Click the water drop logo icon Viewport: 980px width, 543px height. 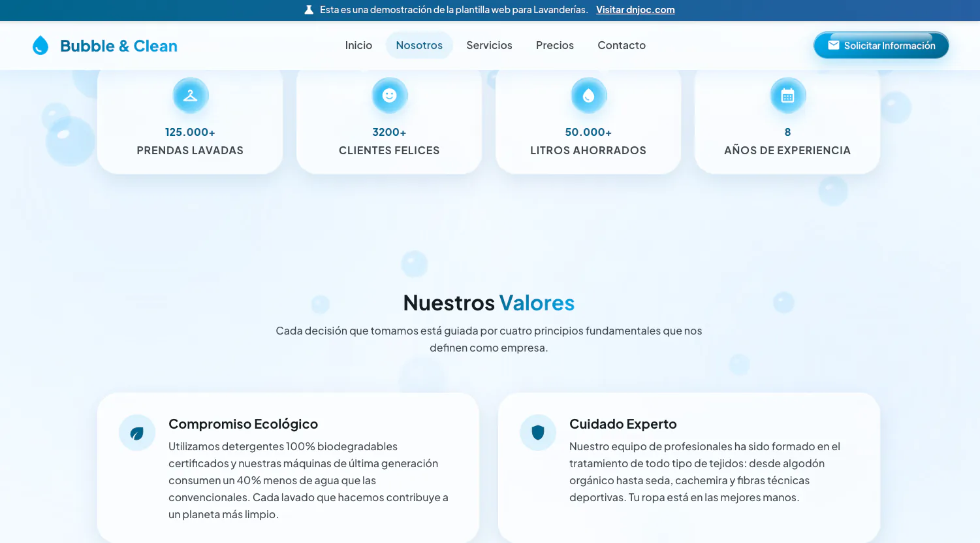pyautogui.click(x=40, y=45)
